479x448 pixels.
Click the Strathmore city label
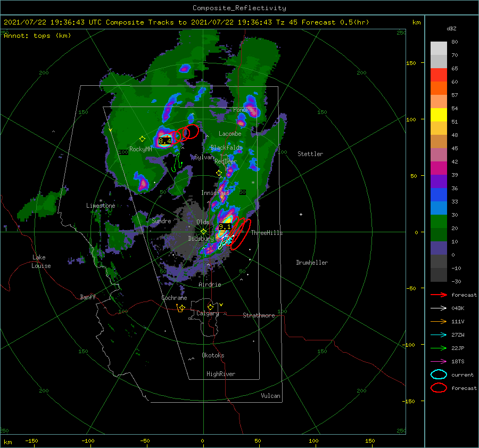click(259, 315)
